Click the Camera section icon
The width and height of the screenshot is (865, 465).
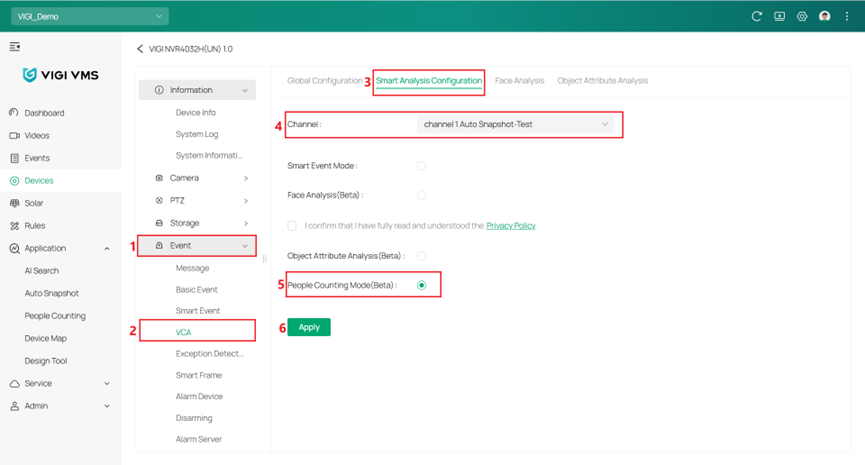159,178
